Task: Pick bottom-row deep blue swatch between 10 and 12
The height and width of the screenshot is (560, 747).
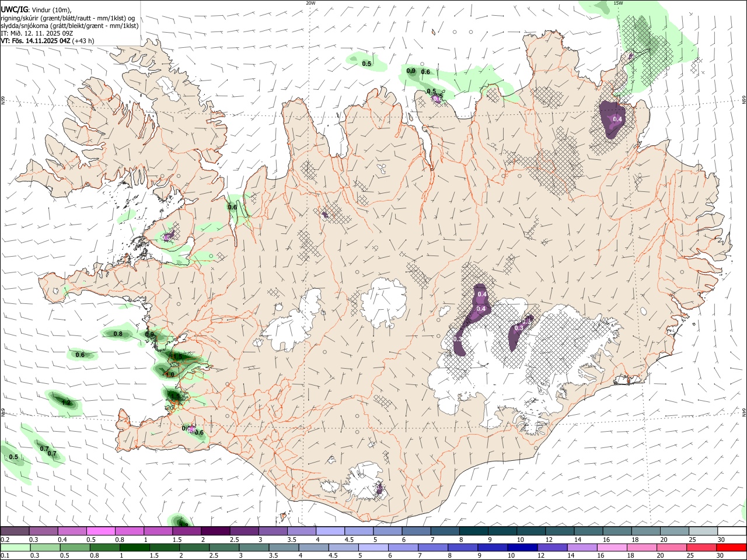Action: pos(523,547)
